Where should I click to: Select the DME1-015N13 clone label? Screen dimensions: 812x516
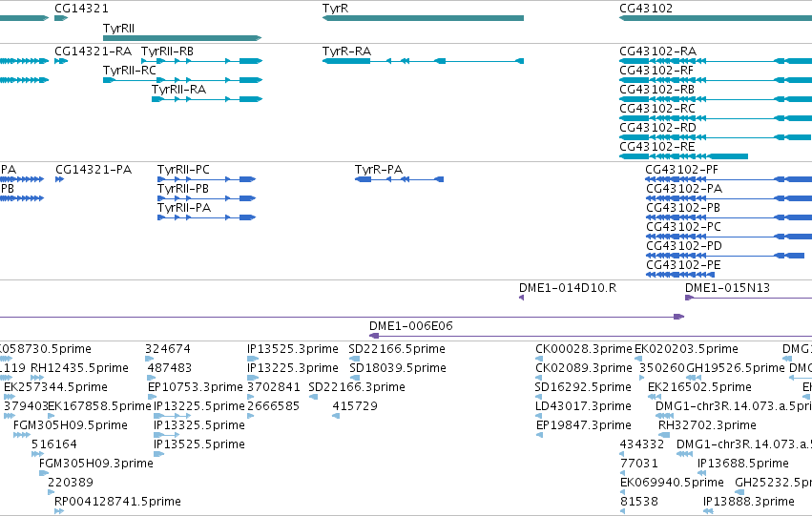727,288
